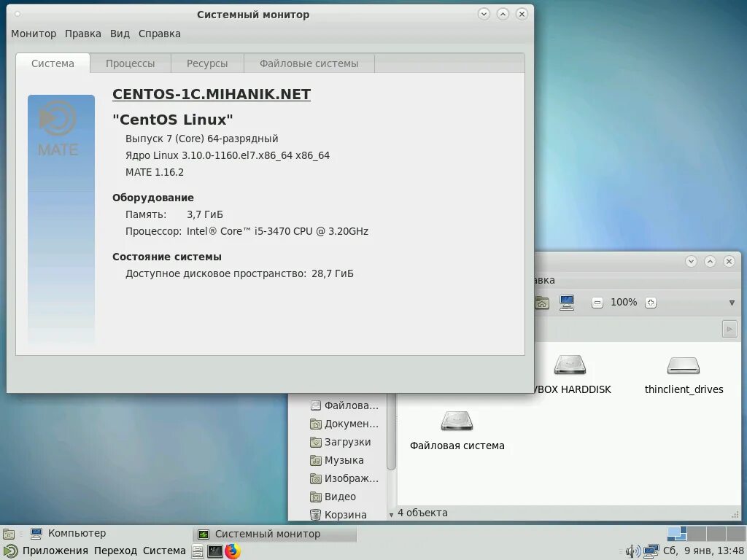
Task: Open the view mode dropdown arrow in file manager
Action: [732, 303]
